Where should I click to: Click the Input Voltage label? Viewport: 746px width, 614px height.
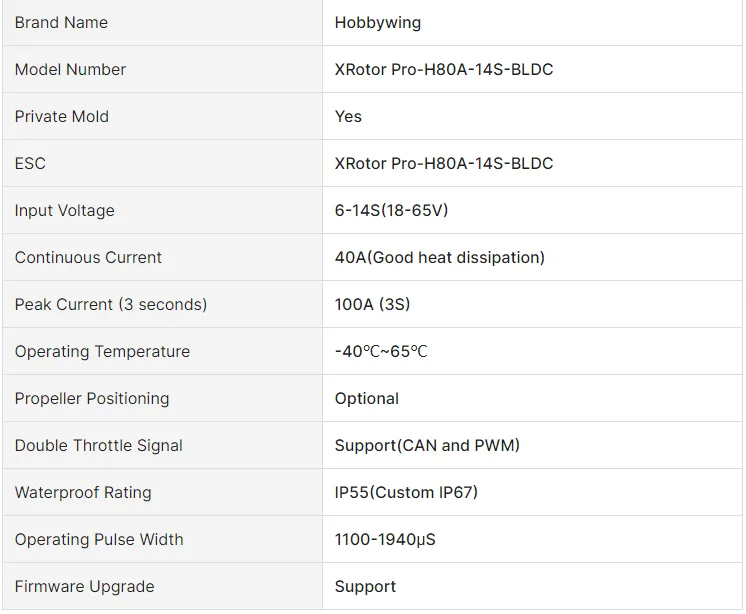click(65, 211)
